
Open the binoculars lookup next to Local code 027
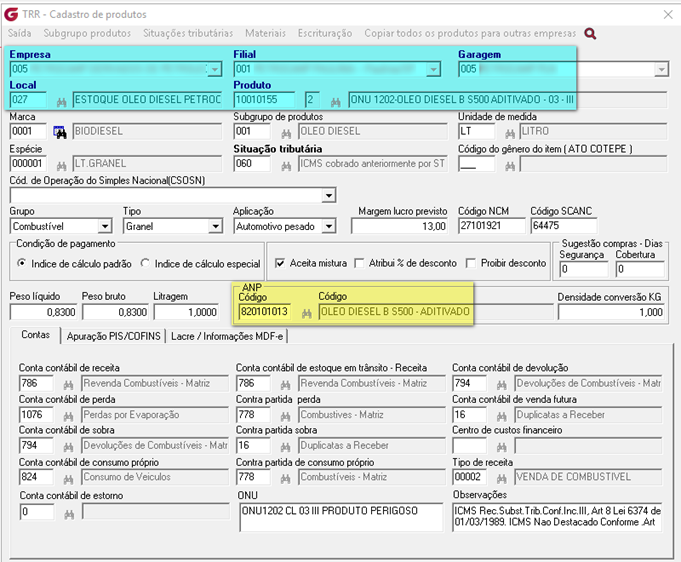coord(61,102)
